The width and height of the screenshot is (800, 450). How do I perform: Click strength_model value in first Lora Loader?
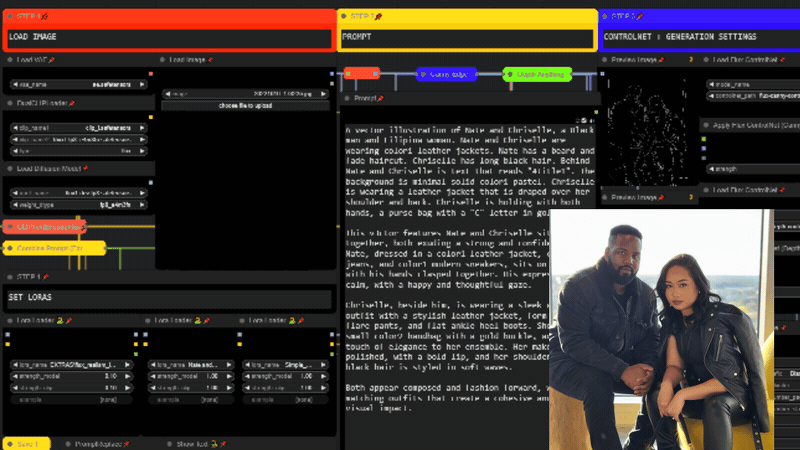point(78,375)
